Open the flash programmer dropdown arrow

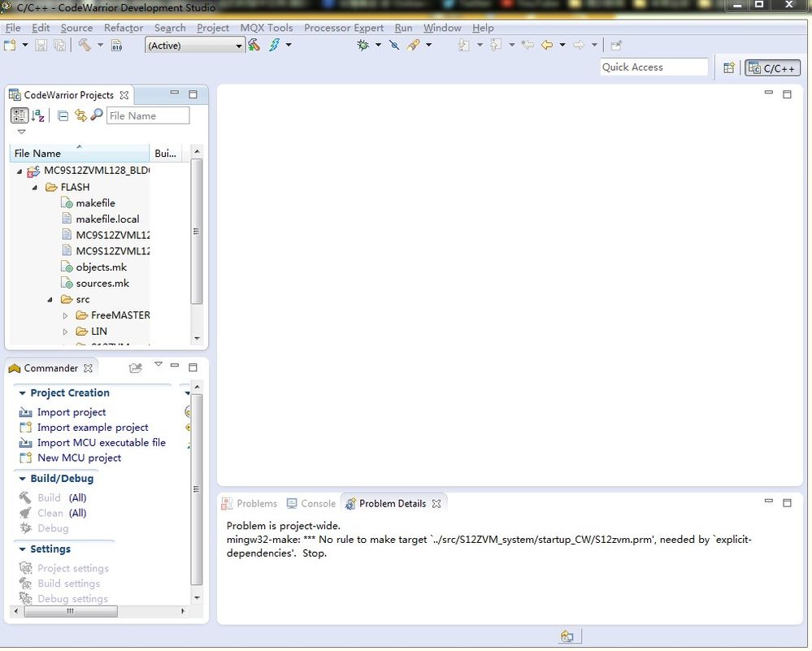click(x=289, y=45)
